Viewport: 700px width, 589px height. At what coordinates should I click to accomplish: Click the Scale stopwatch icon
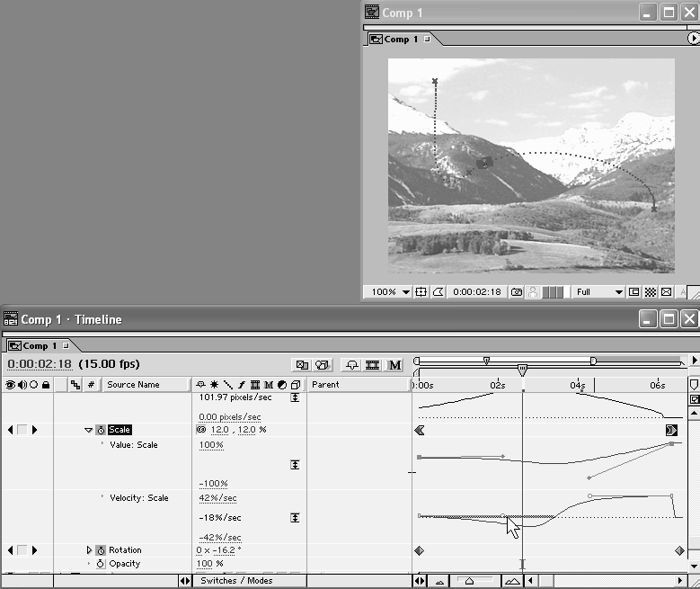click(101, 430)
